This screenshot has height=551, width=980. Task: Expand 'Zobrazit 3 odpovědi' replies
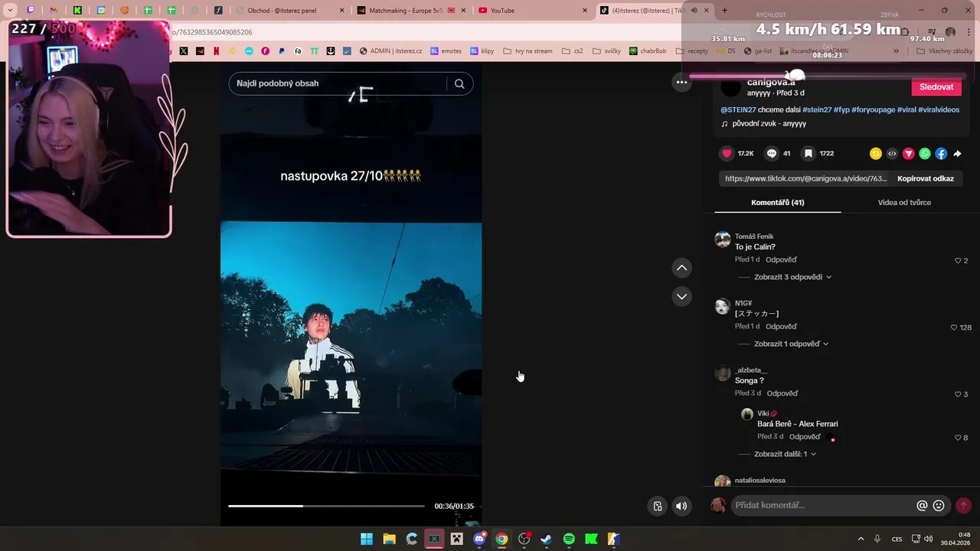(x=792, y=277)
